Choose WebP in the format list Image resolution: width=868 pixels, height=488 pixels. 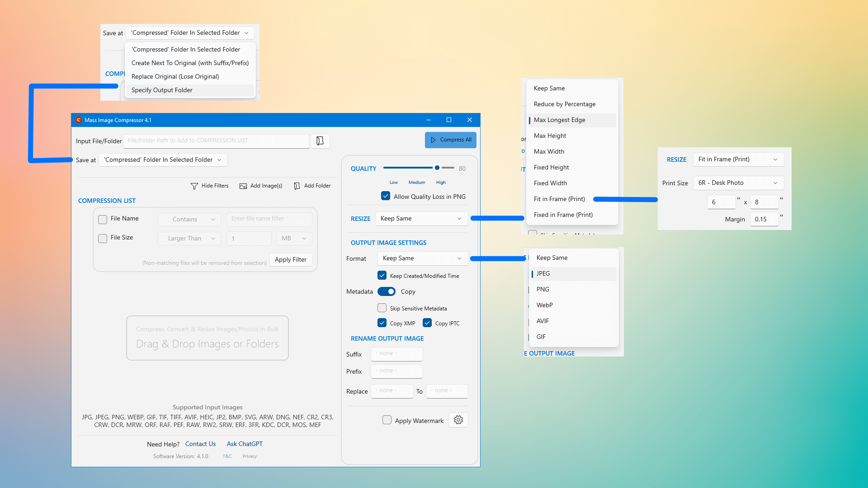(x=544, y=305)
